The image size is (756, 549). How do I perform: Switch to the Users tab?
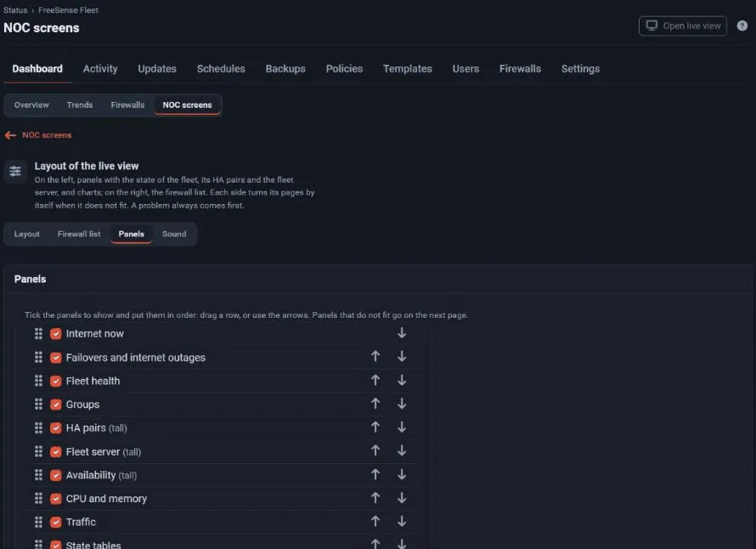click(465, 69)
